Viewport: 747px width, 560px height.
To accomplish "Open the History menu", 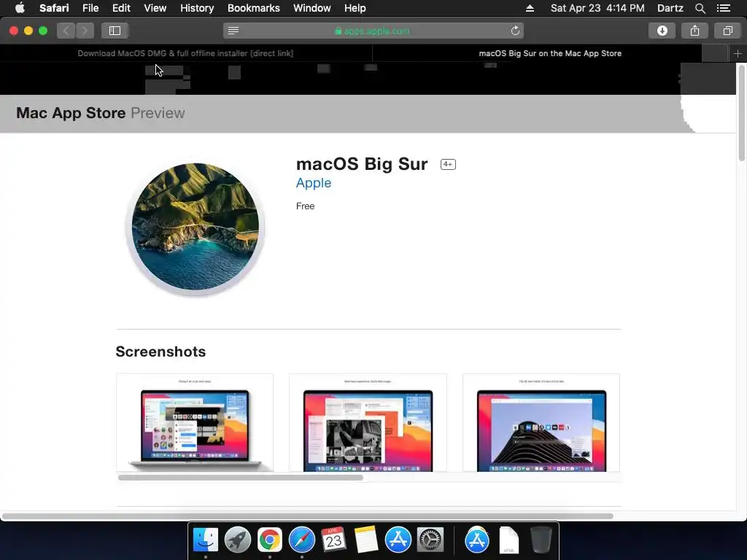I will point(197,8).
